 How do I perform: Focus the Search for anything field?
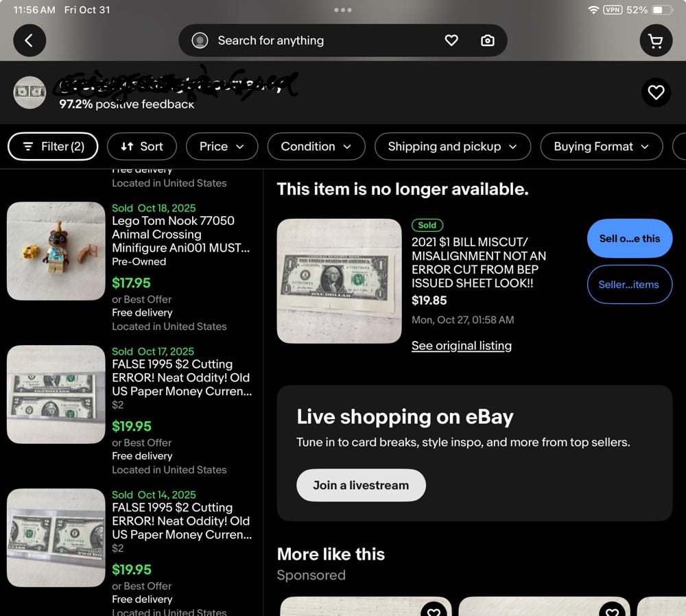point(342,40)
